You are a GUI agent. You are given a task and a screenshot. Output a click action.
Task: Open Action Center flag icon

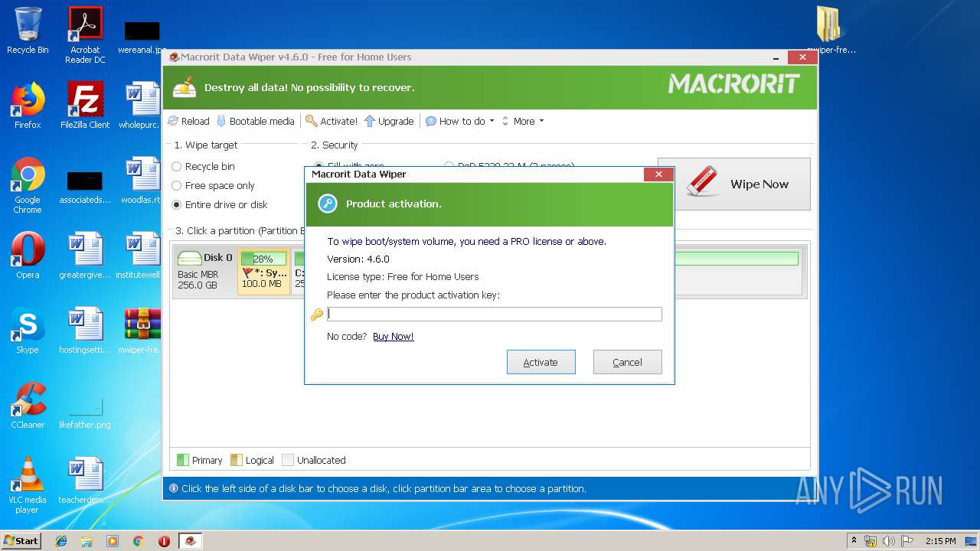coord(907,541)
